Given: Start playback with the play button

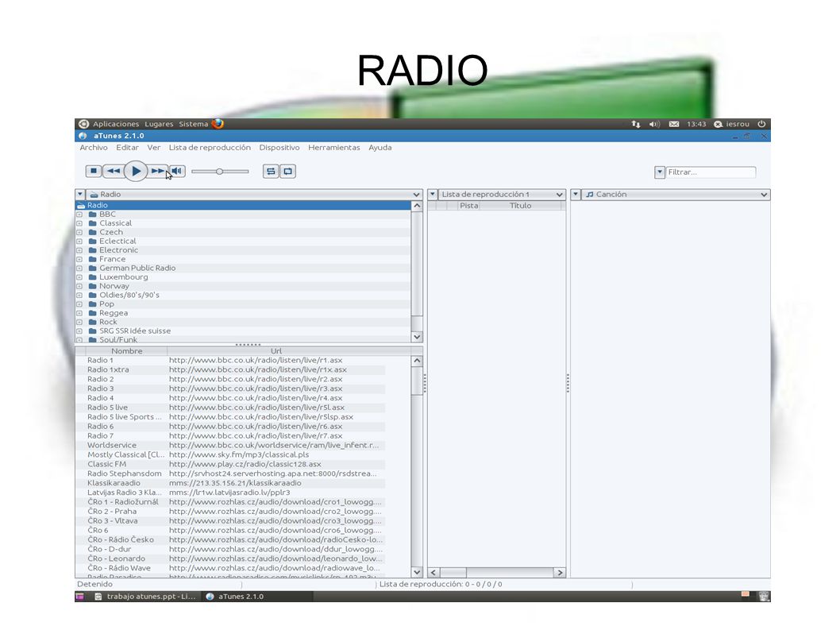Looking at the screenshot, I should click(136, 171).
